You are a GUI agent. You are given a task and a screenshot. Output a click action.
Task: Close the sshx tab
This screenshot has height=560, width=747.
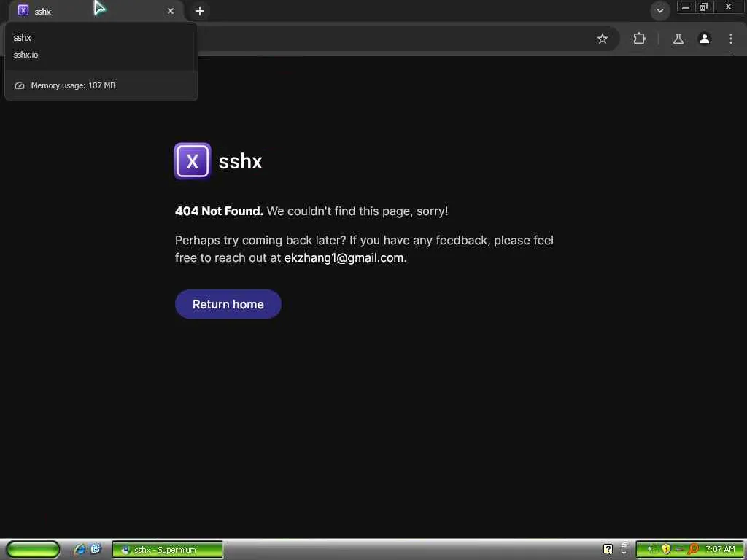(171, 10)
